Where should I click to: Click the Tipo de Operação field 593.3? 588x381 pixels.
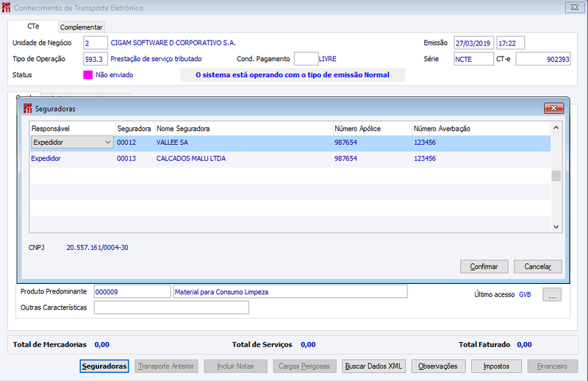coord(96,59)
